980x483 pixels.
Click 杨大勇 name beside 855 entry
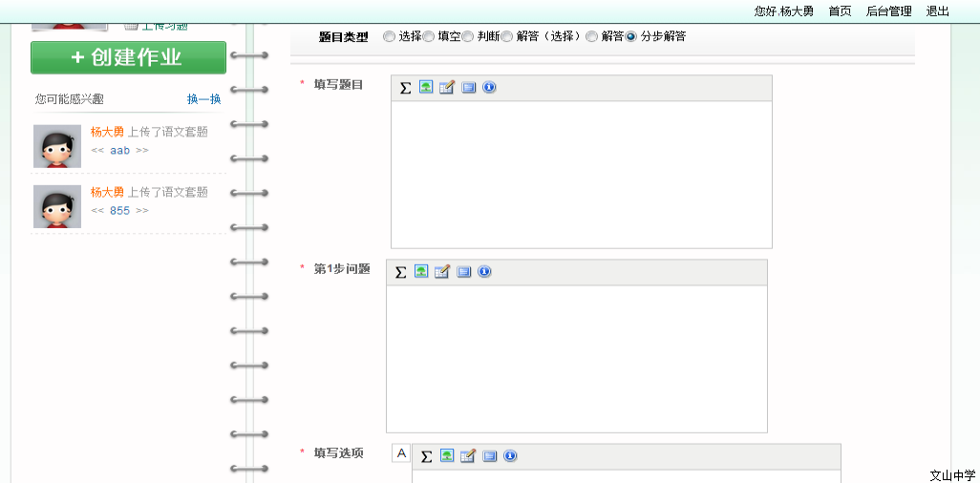[108, 192]
